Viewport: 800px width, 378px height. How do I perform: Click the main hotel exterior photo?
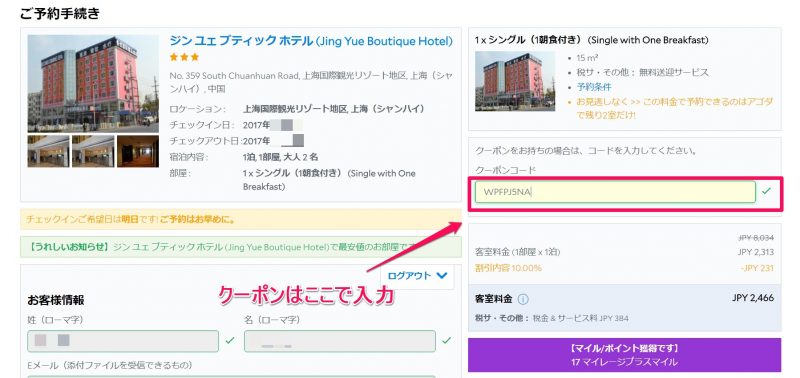click(x=93, y=83)
